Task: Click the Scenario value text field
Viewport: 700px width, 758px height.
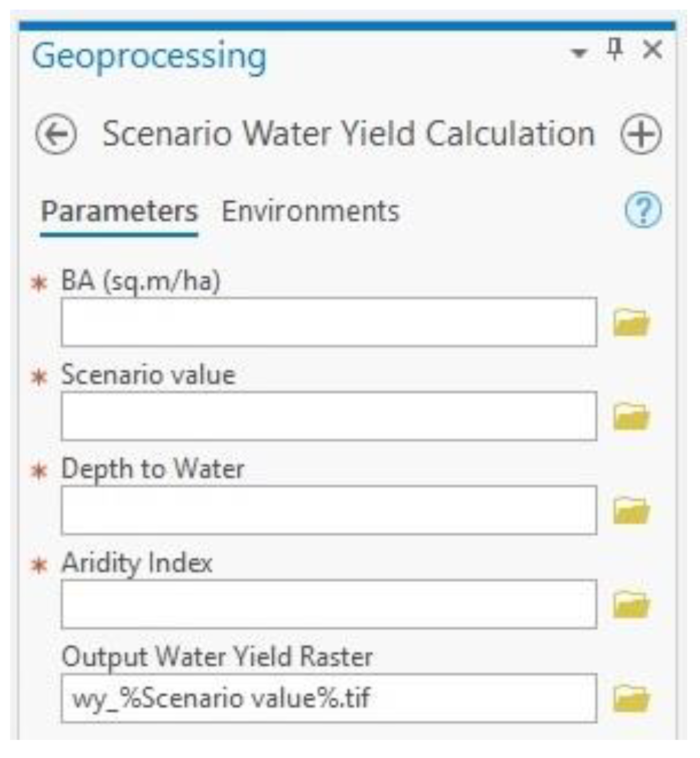Action: pos(329,417)
